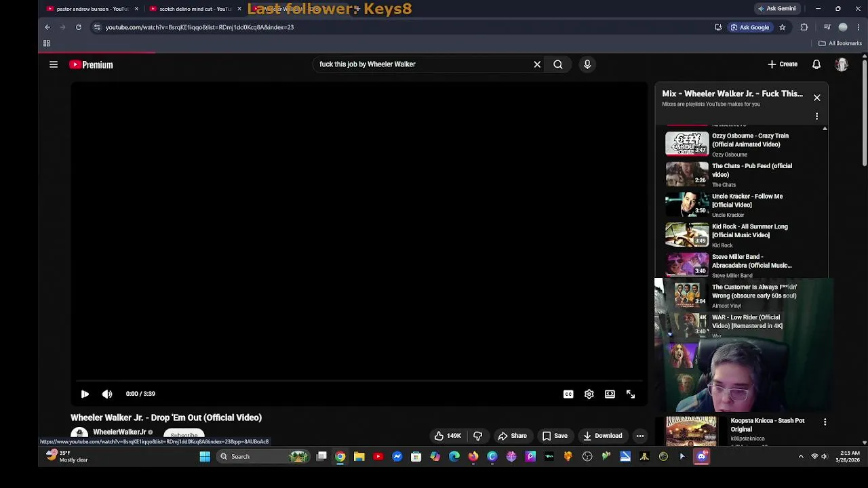The width and height of the screenshot is (868, 488).
Task: Open options for Koopsta Knicca video
Action: pyautogui.click(x=825, y=422)
